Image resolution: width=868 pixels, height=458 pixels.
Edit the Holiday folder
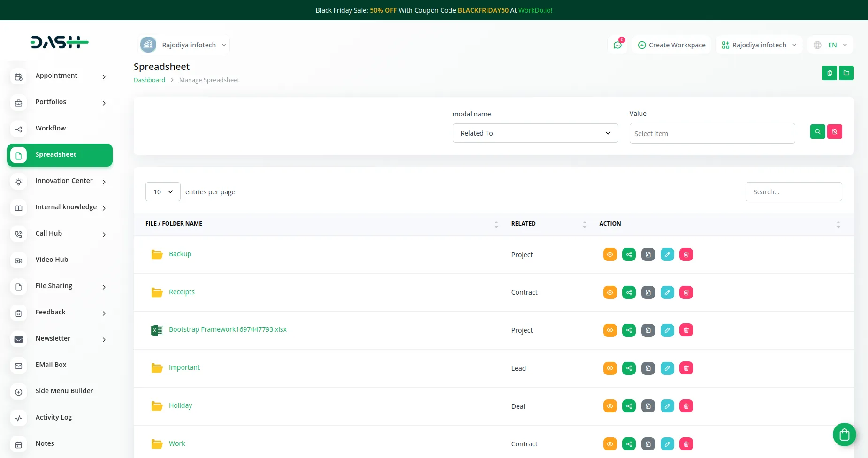pos(667,406)
